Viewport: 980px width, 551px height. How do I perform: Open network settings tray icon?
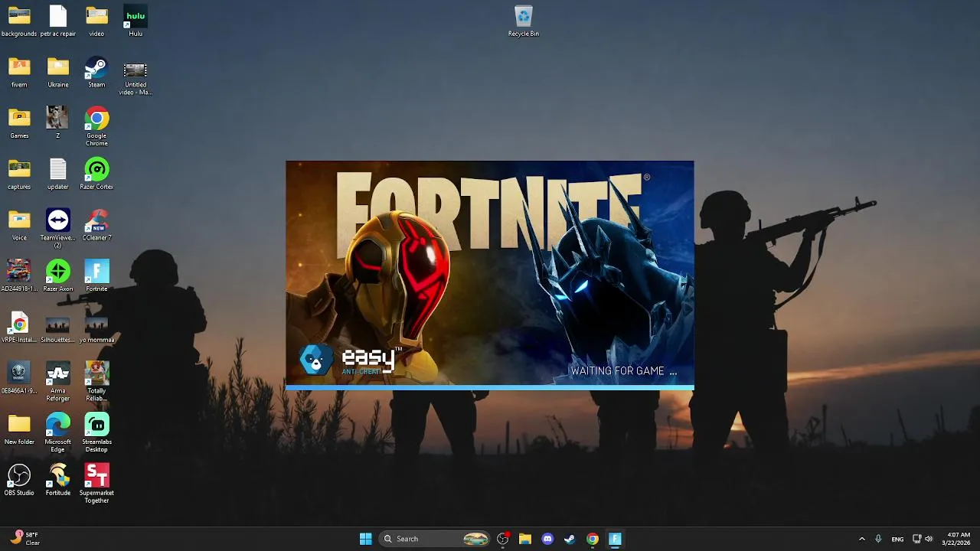[916, 539]
